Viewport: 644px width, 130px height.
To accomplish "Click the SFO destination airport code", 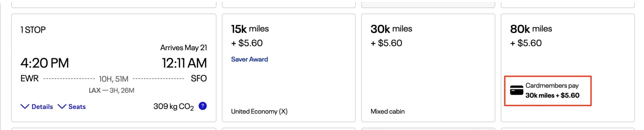I will pos(198,79).
